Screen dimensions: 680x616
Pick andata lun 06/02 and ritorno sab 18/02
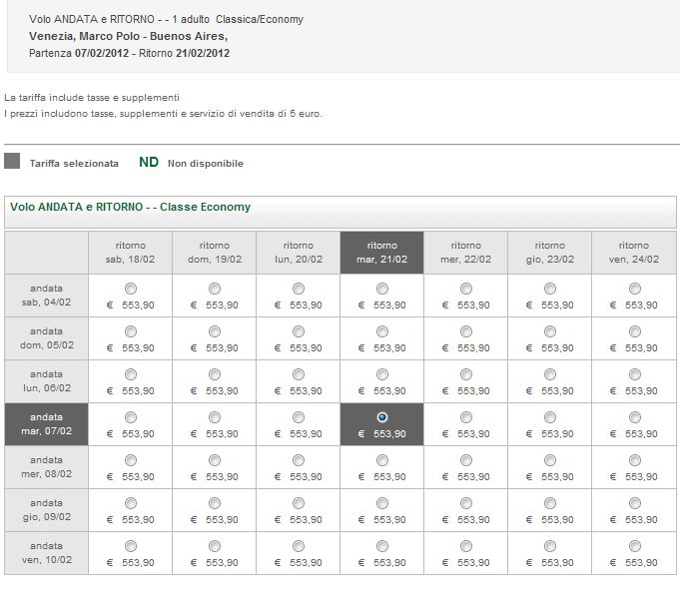131,374
